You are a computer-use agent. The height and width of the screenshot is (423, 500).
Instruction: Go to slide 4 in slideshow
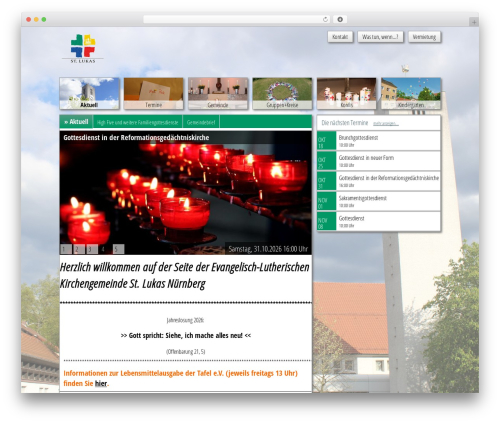click(105, 249)
